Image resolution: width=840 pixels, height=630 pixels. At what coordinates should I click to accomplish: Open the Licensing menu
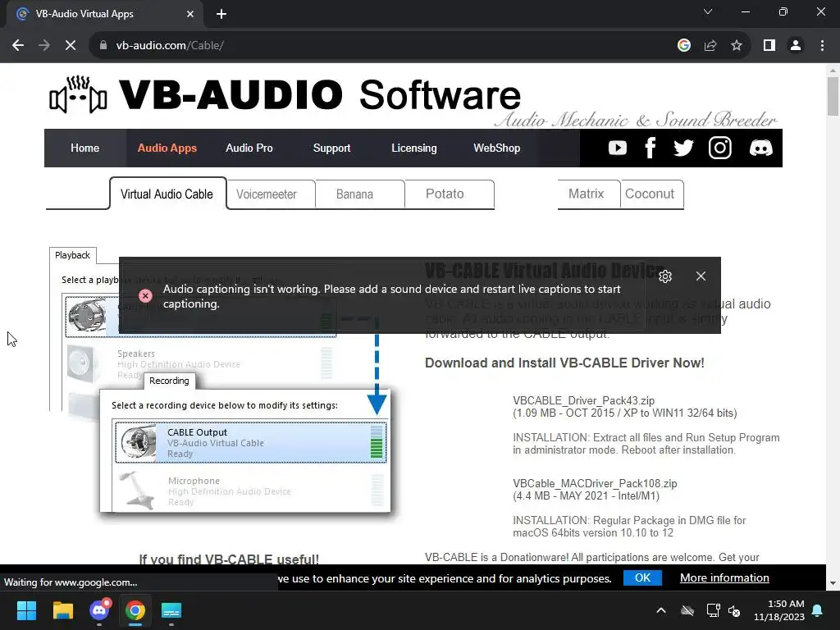pos(414,148)
